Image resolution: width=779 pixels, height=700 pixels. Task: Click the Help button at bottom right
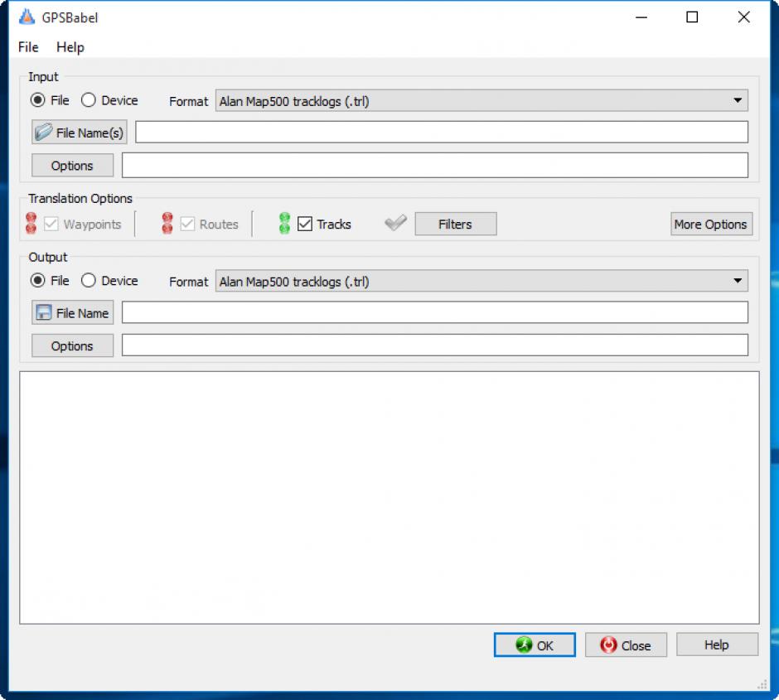[717, 644]
